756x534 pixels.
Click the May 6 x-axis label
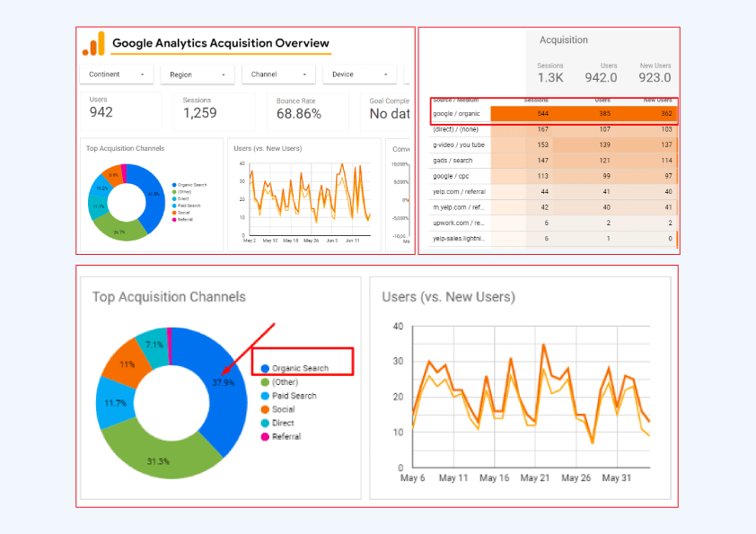[x=413, y=478]
